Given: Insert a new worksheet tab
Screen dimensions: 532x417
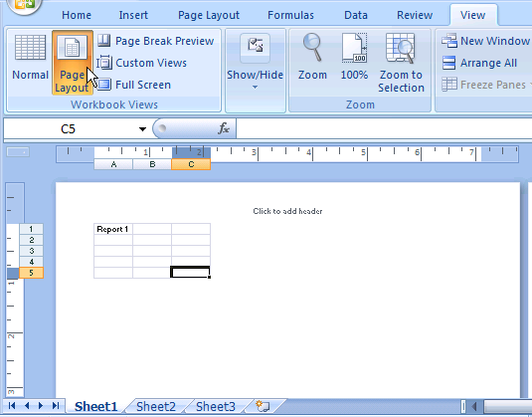Looking at the screenshot, I should tap(263, 406).
